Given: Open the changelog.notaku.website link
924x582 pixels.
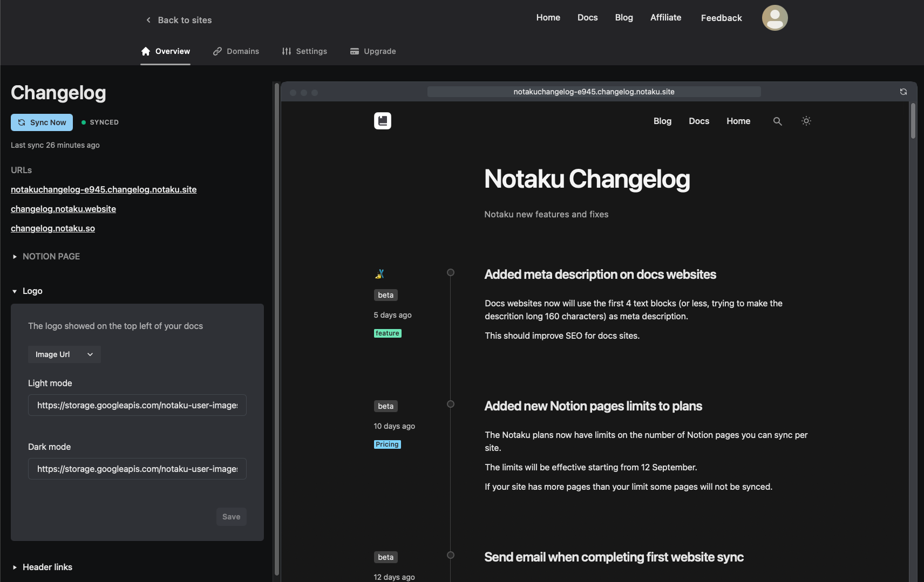Looking at the screenshot, I should [x=63, y=209].
